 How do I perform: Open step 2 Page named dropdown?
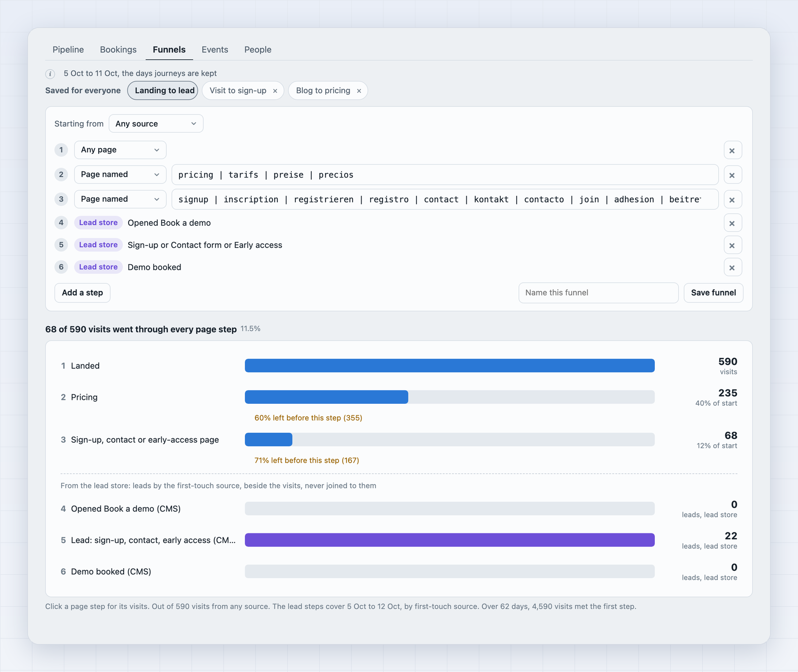(120, 174)
